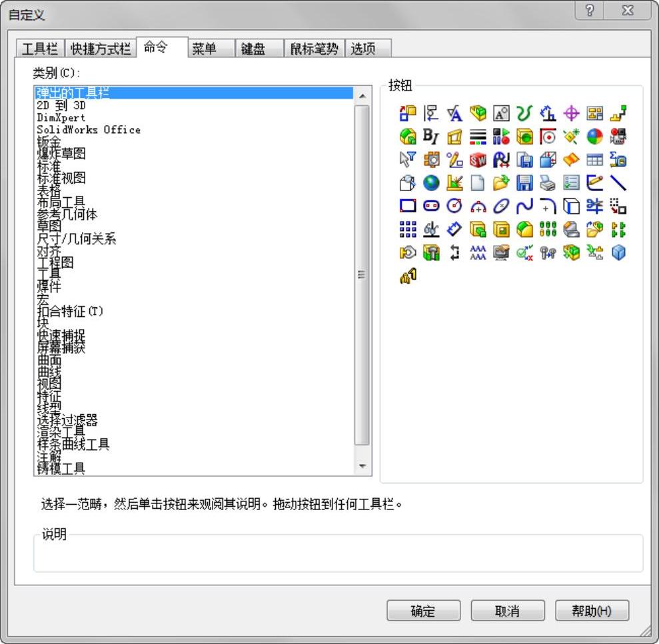Select the sketch fillet icon
The image size is (659, 644).
click(548, 206)
